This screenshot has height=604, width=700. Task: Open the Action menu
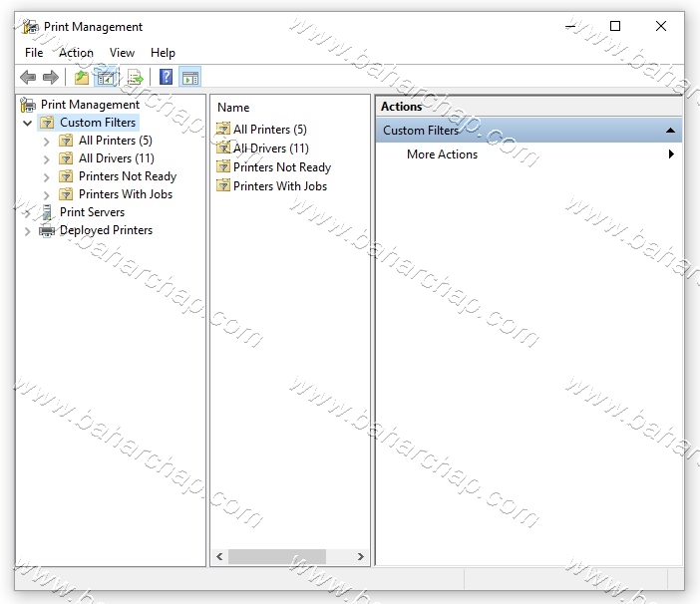pyautogui.click(x=76, y=53)
